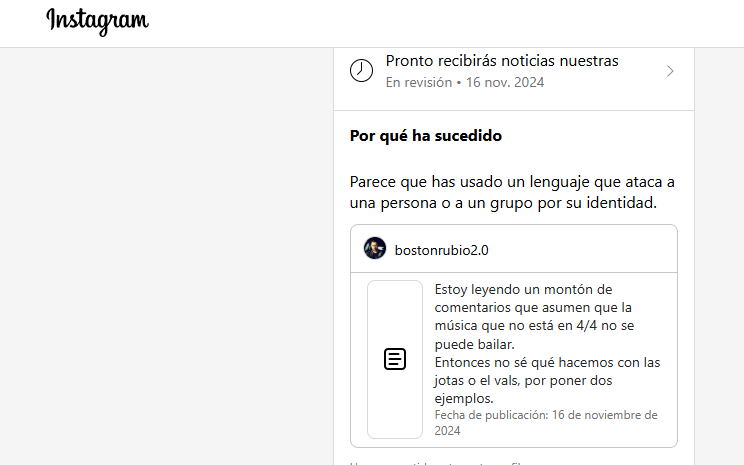The width and height of the screenshot is (744, 465).
Task: Open 'Pronto recibirás noticias nuestras' row
Action: pyautogui.click(x=514, y=71)
